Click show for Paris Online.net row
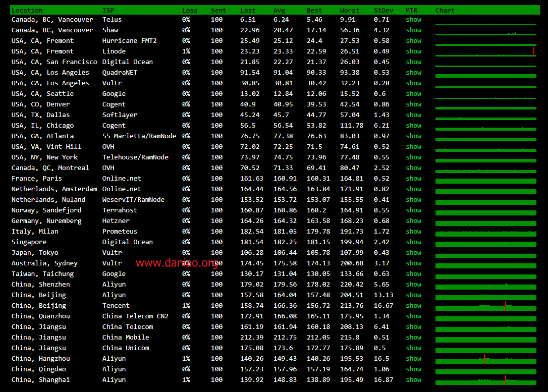Image resolution: width=548 pixels, height=392 pixels. coord(413,179)
